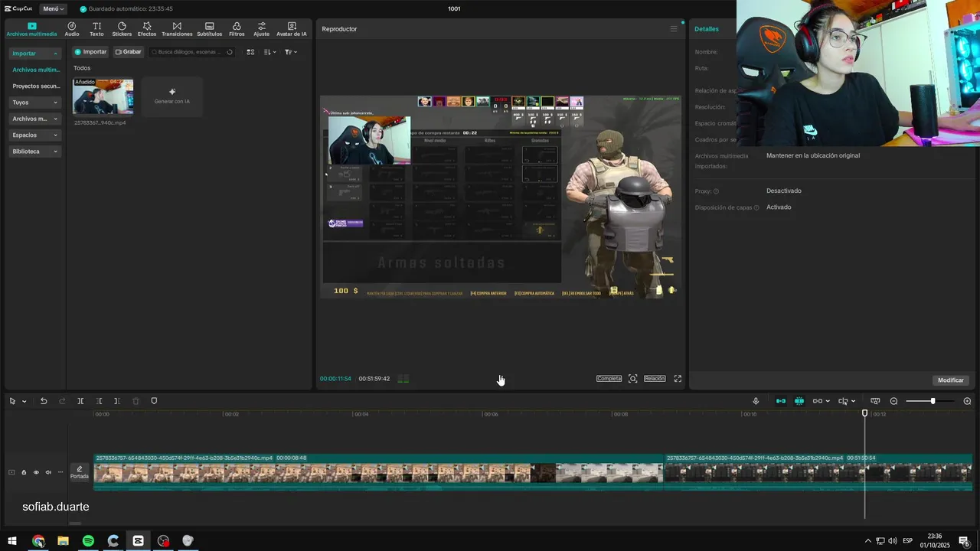The width and height of the screenshot is (980, 551).
Task: Open the Completa preview quality dropdown
Action: pyautogui.click(x=609, y=379)
